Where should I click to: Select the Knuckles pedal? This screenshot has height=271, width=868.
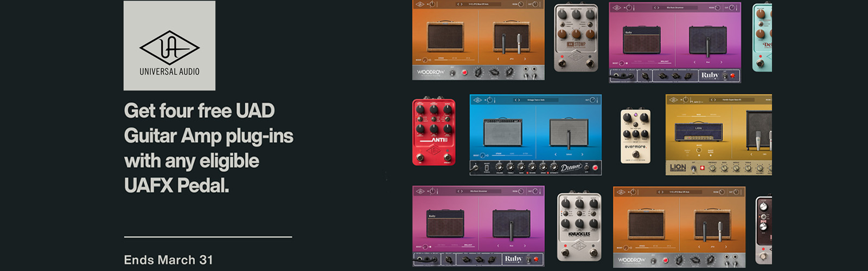click(579, 227)
